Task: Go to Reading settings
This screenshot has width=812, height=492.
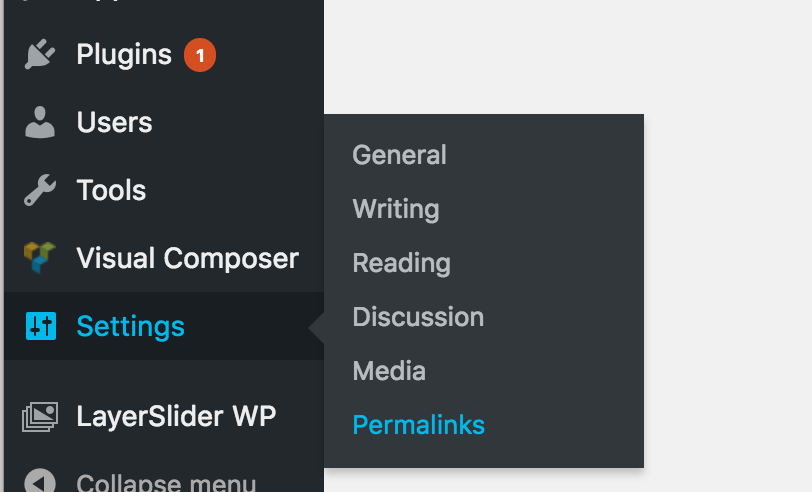Action: point(401,263)
